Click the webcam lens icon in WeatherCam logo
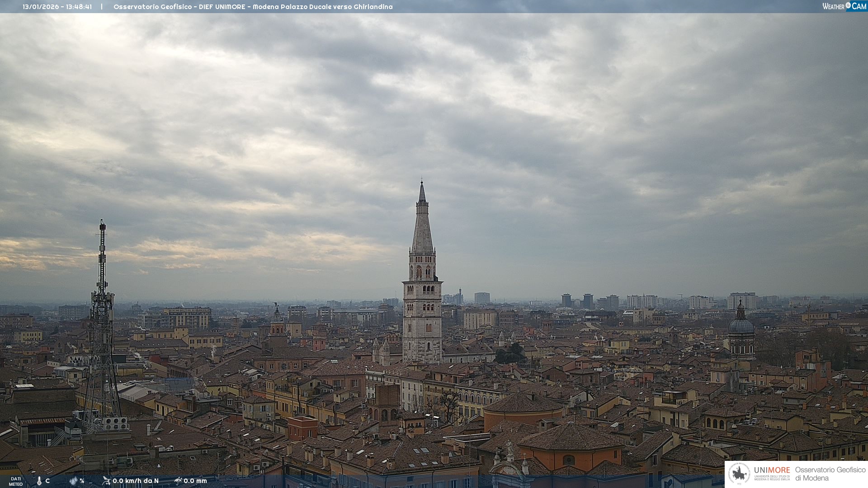The image size is (868, 488). click(848, 5)
